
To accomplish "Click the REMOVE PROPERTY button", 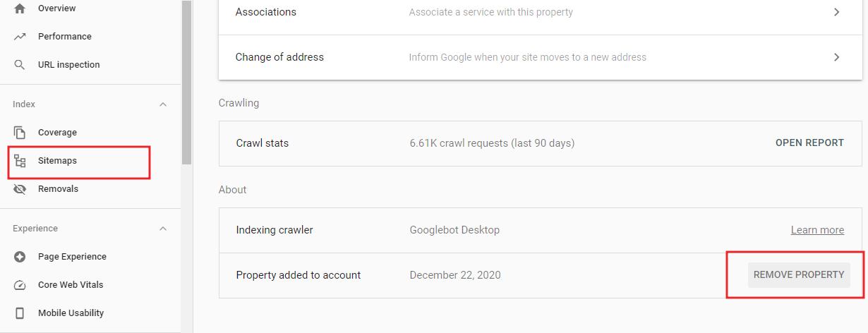I will [x=799, y=275].
